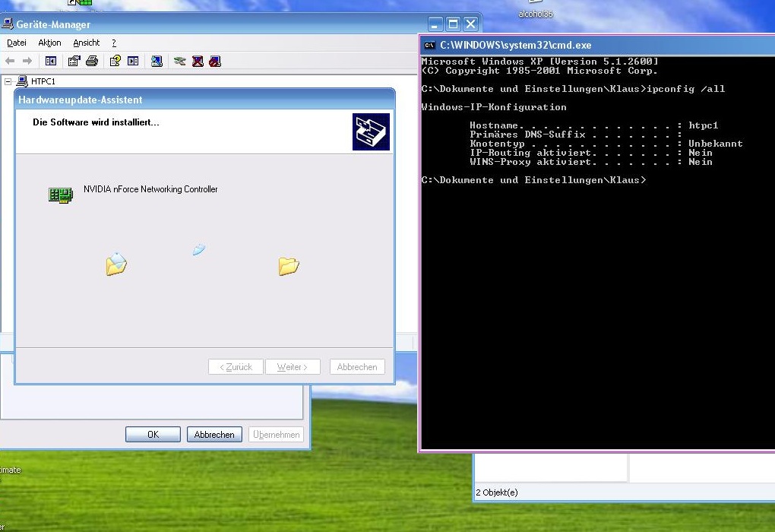Click the network card icon in the wizard
The width and height of the screenshot is (775, 532).
coord(61,195)
